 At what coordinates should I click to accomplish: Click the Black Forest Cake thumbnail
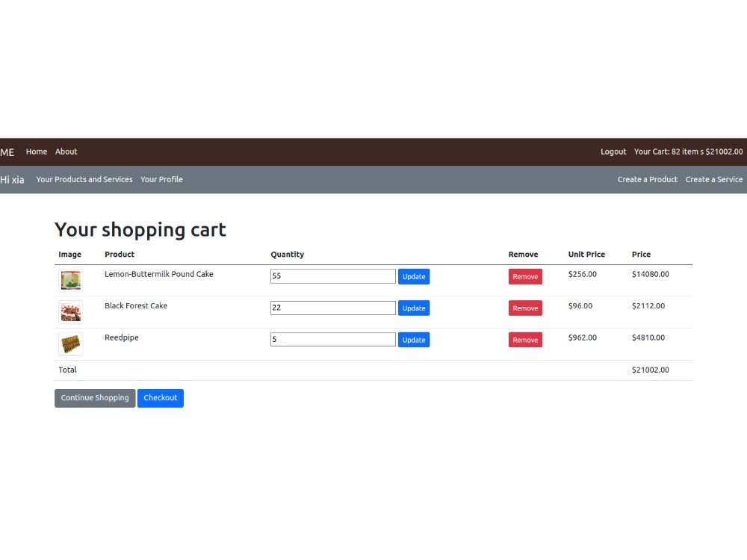click(x=70, y=312)
